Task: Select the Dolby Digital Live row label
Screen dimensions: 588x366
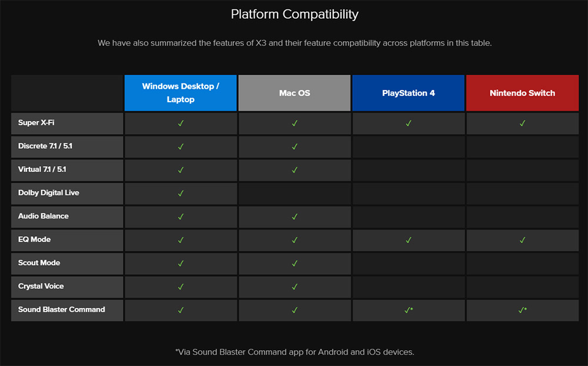Action: tap(67, 193)
